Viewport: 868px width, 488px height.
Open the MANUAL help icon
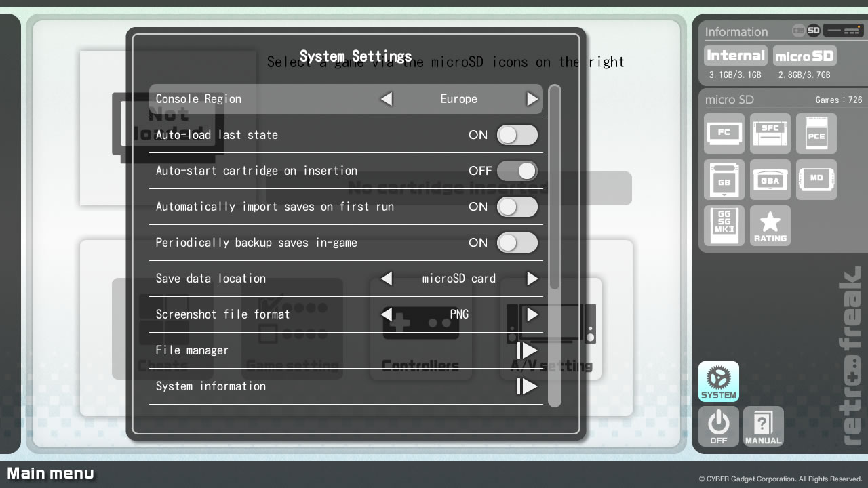(x=764, y=426)
